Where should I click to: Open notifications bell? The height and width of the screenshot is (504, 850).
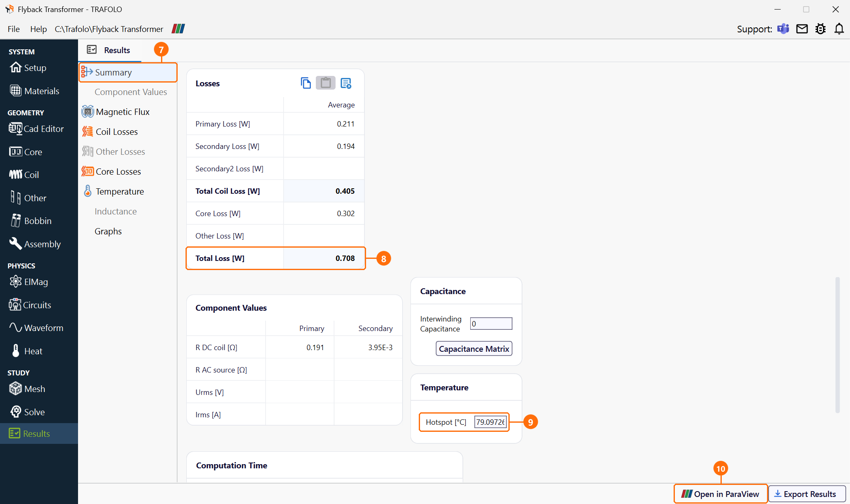point(839,29)
